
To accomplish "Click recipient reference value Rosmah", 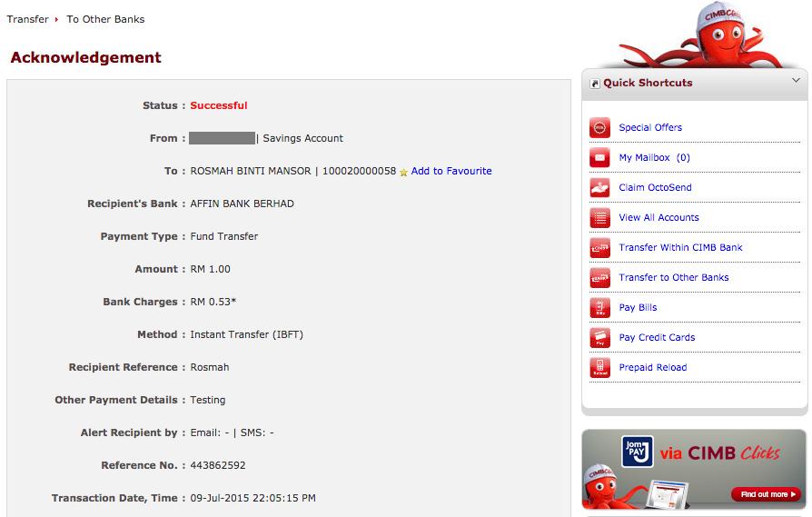I will coord(210,367).
